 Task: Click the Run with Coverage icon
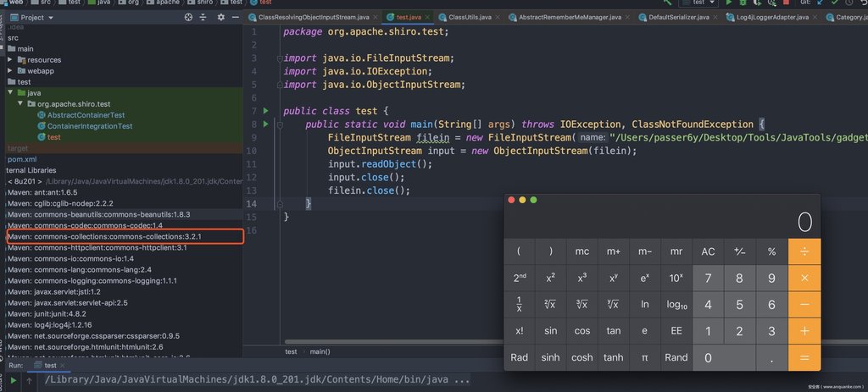[x=757, y=3]
